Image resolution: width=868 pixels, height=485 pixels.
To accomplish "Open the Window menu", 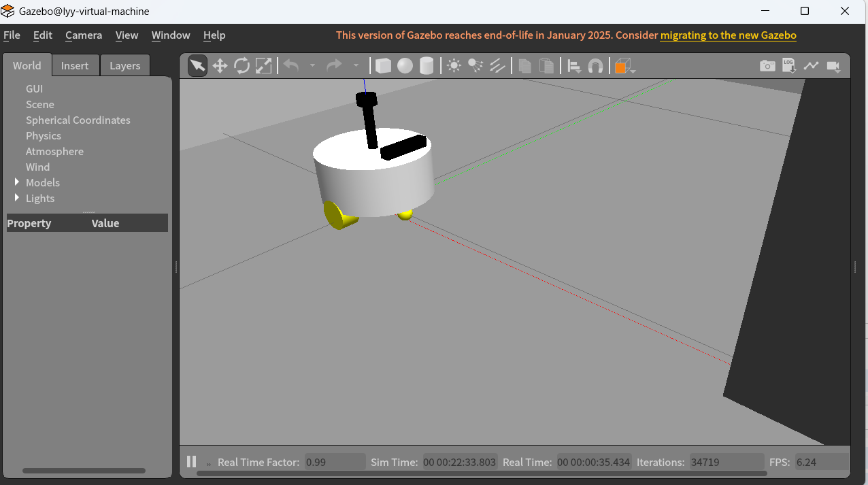I will (171, 35).
